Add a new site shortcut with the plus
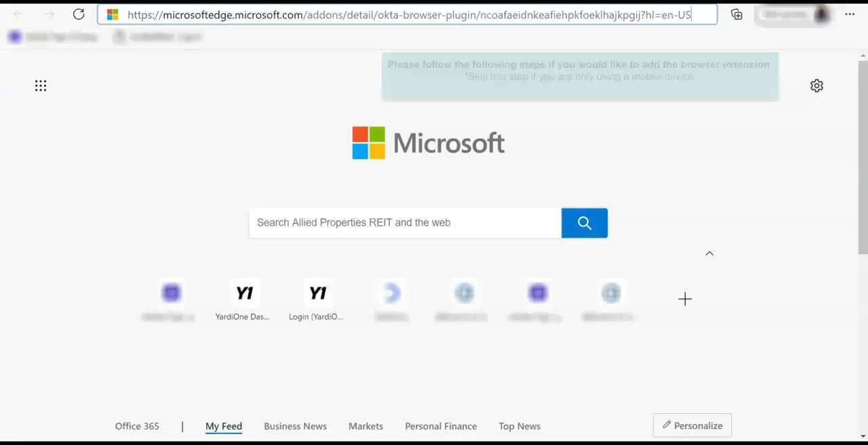The width and height of the screenshot is (868, 445). tap(684, 298)
